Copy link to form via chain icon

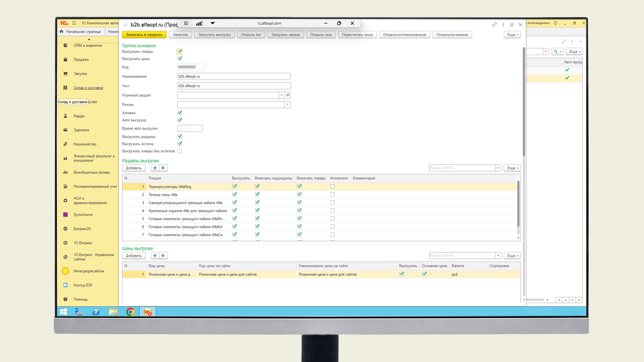[x=494, y=24]
